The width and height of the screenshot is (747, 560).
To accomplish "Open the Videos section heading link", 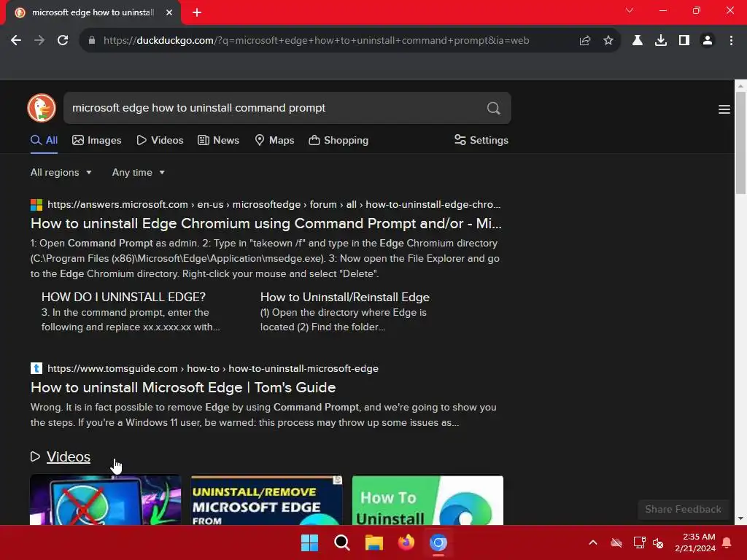I will 68,456.
